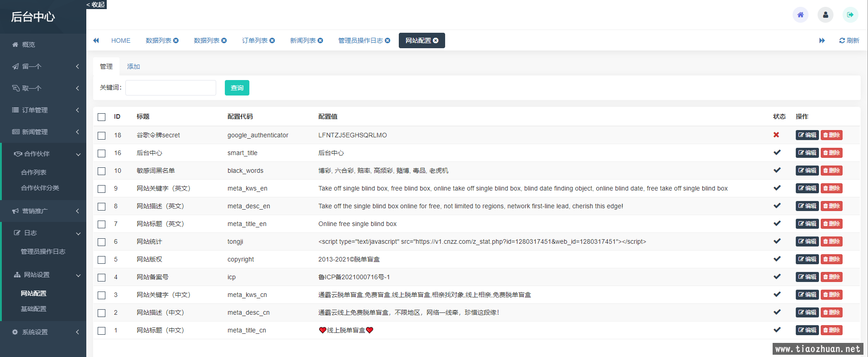Collapse the 网站设置 sidebar menu
The image size is (868, 357).
(43, 275)
